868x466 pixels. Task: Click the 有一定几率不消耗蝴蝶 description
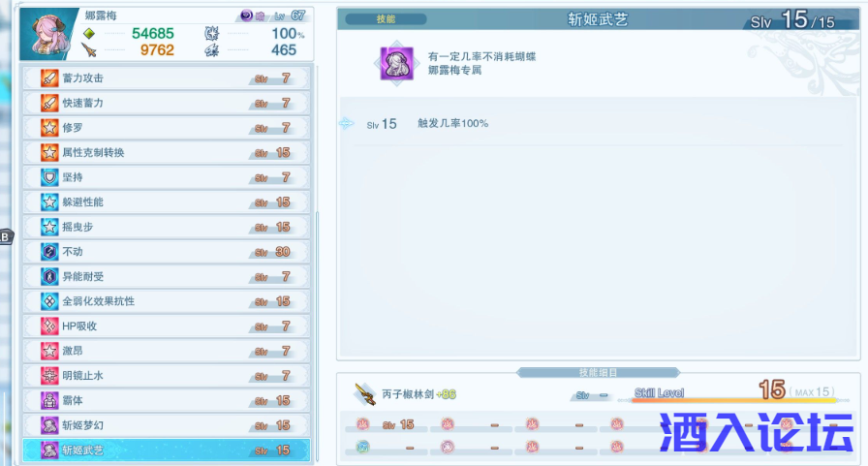[481, 56]
